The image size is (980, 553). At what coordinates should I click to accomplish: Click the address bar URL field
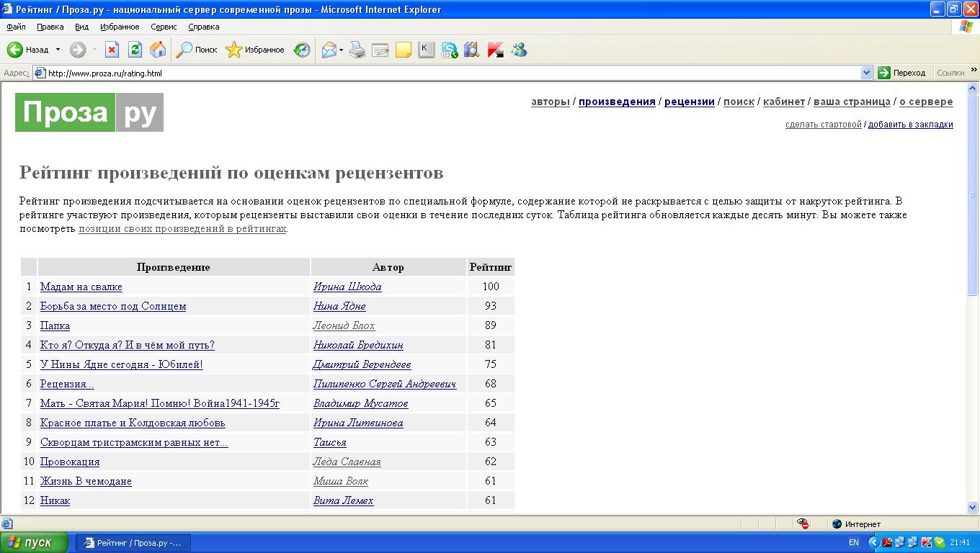(447, 73)
